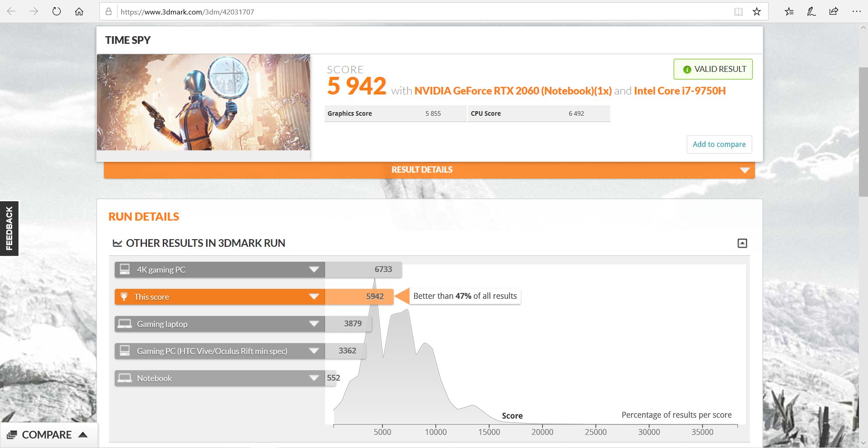Open the browser home page
868x448 pixels.
pyautogui.click(x=79, y=11)
